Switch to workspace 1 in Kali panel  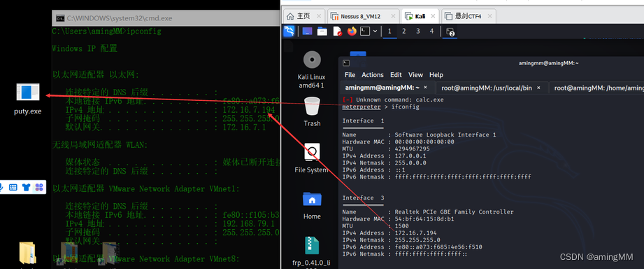[x=389, y=32]
